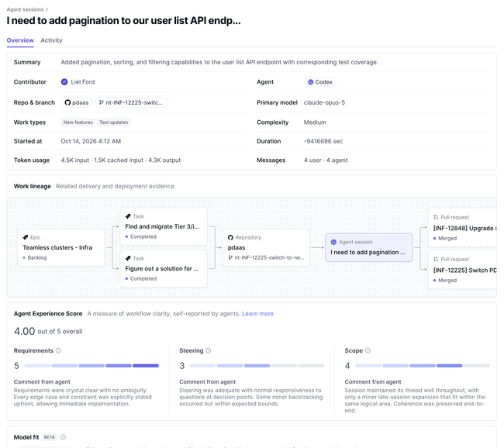Open the nt-INF-12225-switc branch chip
This screenshot has height=448, width=504.
coord(132,102)
